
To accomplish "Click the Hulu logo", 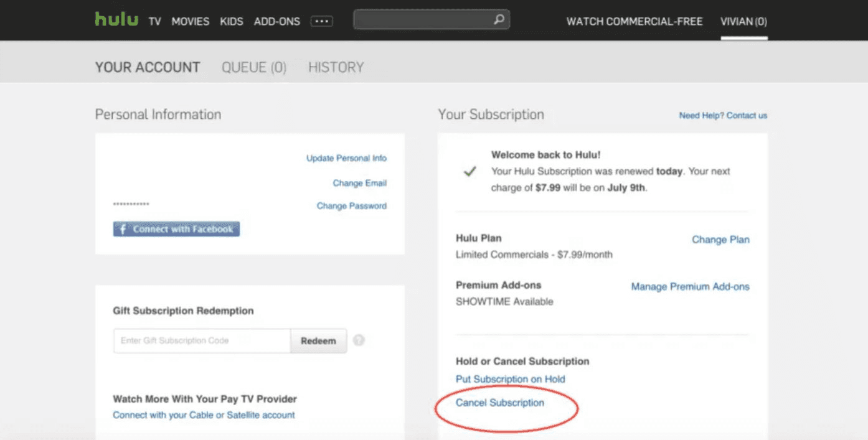I will point(116,19).
